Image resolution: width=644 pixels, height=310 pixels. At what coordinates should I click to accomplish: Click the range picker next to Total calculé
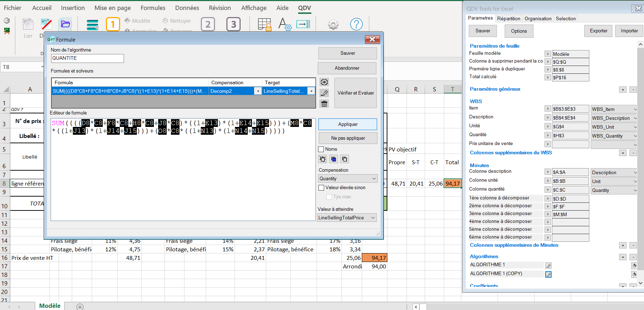[548, 77]
